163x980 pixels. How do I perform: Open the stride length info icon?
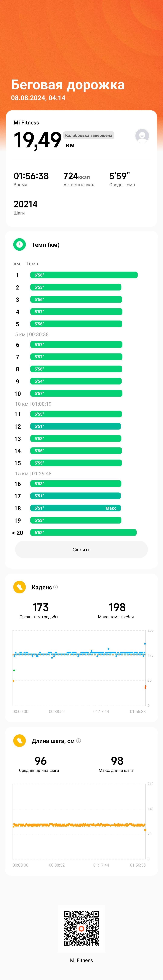tap(78, 741)
